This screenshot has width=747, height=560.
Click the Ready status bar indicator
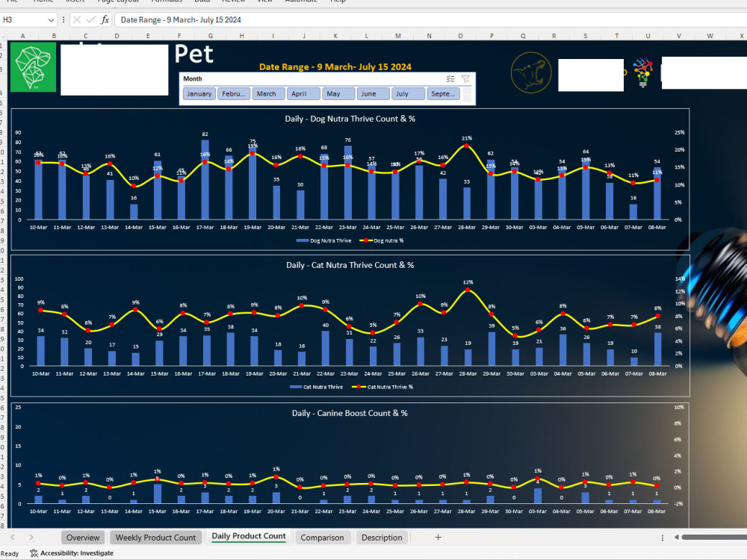click(x=10, y=553)
